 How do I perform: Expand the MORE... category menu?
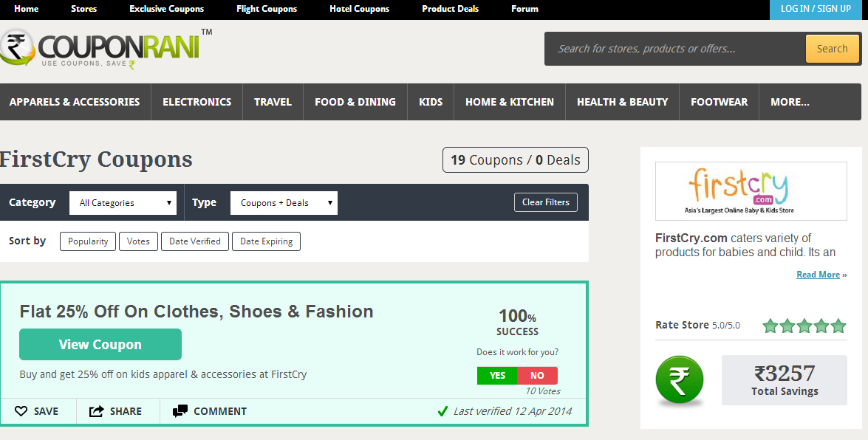tap(790, 102)
